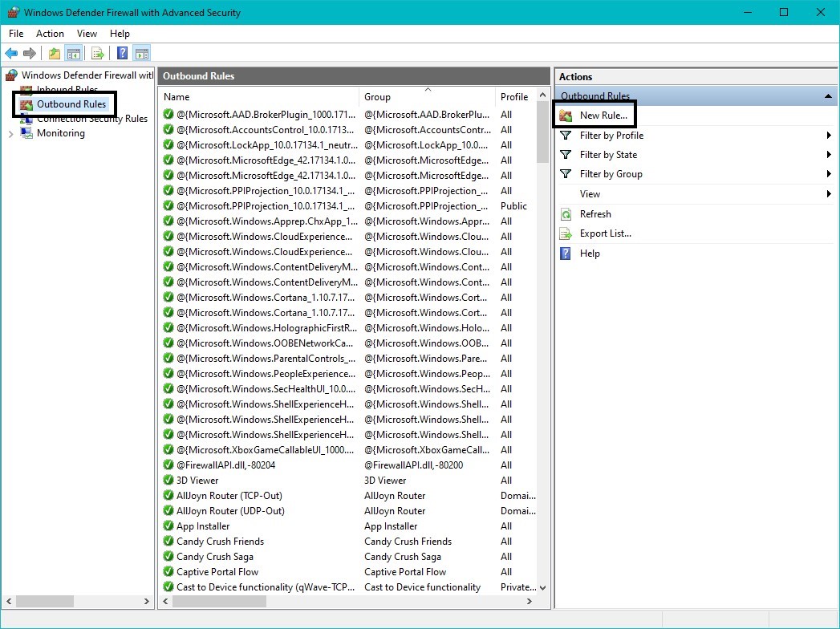840x629 pixels.
Task: Open the View menu in menu bar
Action: 87,33
